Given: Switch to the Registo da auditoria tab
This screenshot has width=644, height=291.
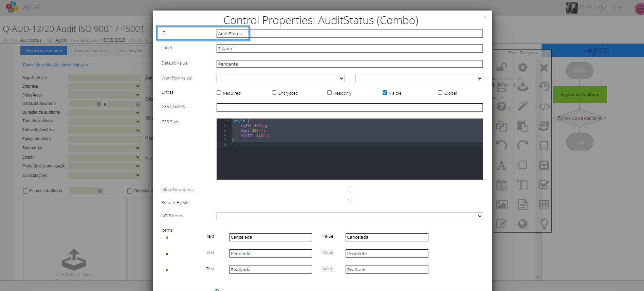Looking at the screenshot, I should point(43,51).
